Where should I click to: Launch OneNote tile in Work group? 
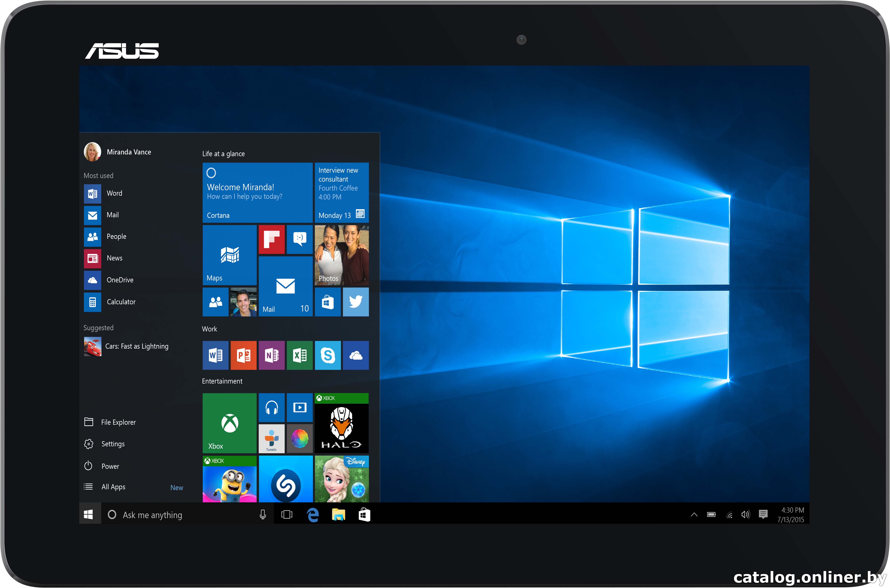(272, 355)
